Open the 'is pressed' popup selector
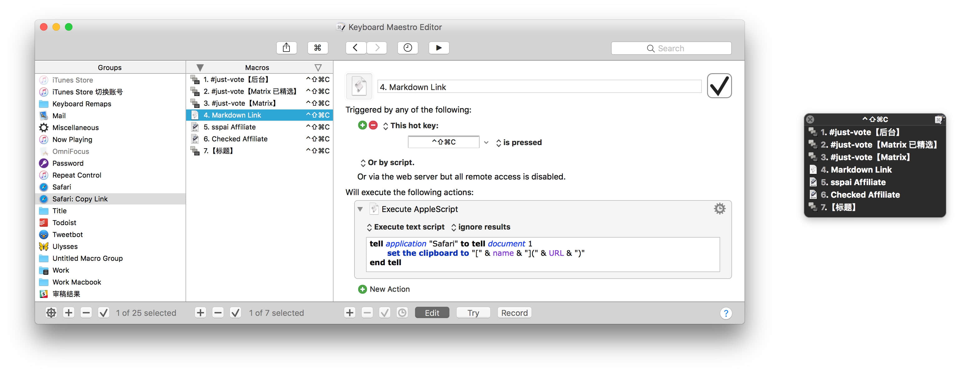This screenshot has height=374, width=980. tap(518, 143)
